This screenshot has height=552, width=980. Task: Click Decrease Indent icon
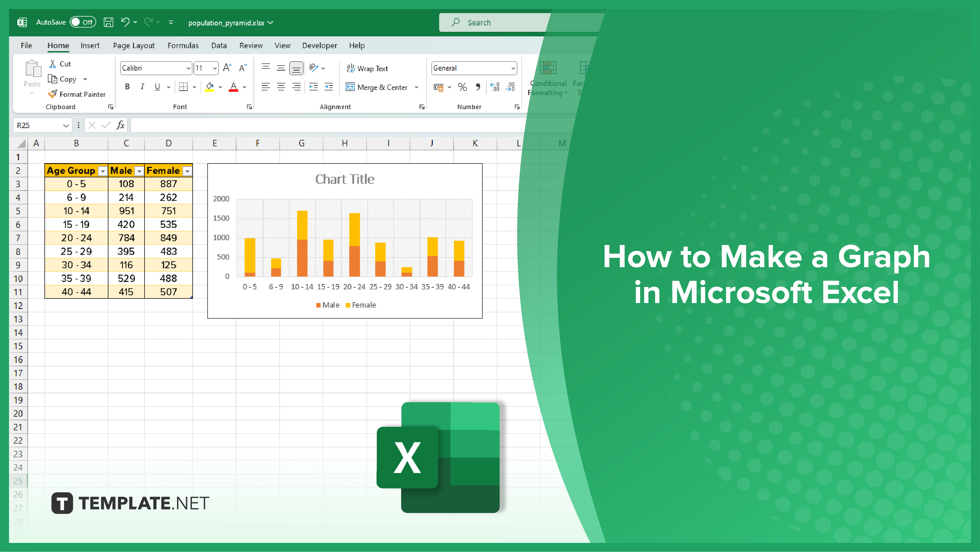click(313, 87)
